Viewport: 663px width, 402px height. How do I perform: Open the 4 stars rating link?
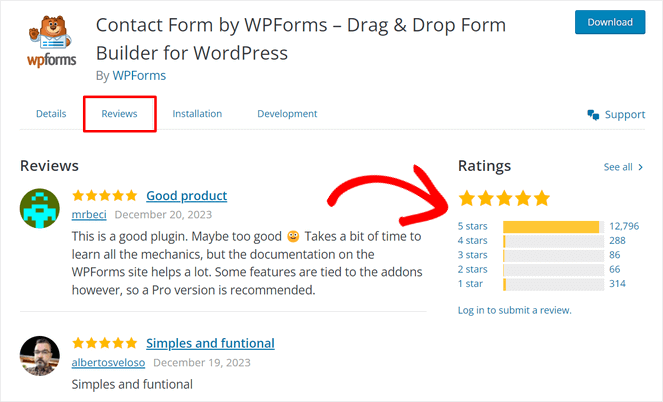[x=473, y=241]
